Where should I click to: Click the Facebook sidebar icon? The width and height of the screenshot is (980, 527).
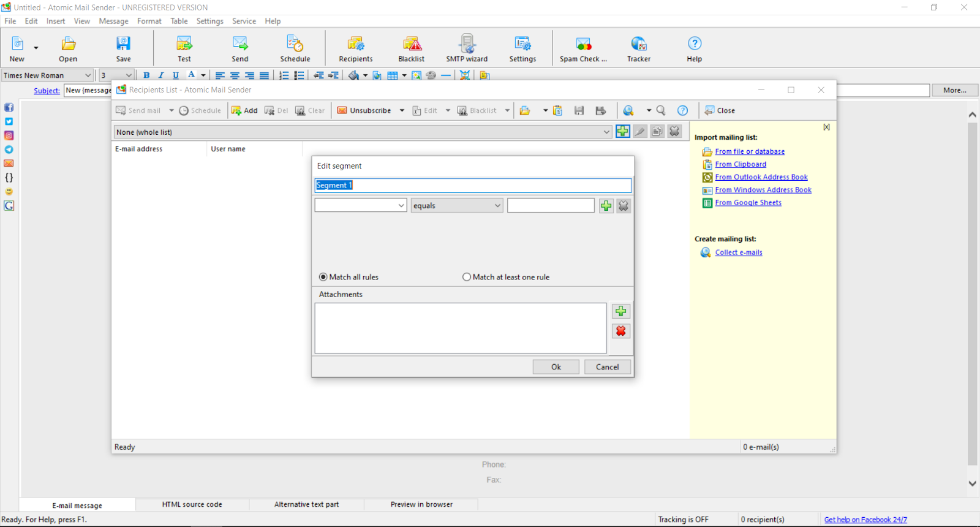(9, 107)
